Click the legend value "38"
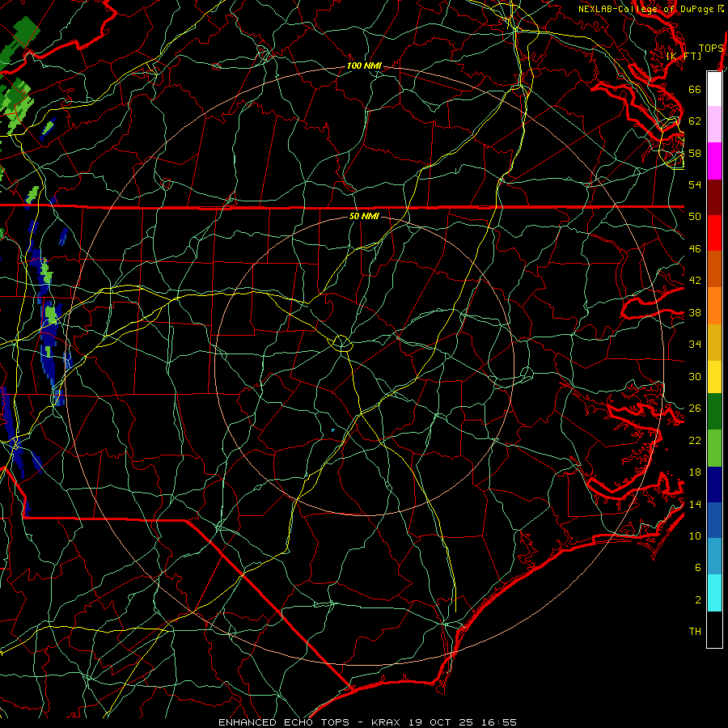This screenshot has height=728, width=728. click(695, 312)
